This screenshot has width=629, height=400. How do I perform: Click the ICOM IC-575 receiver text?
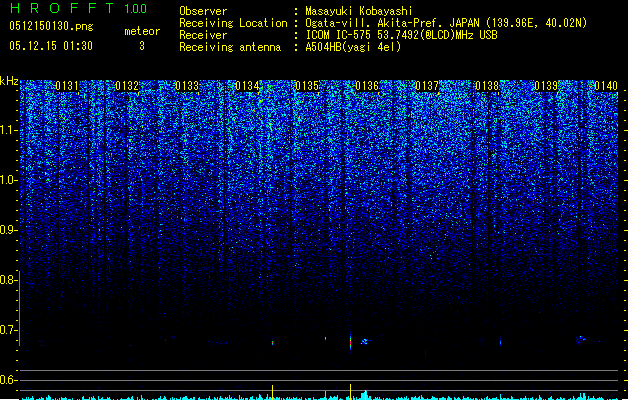click(x=401, y=35)
